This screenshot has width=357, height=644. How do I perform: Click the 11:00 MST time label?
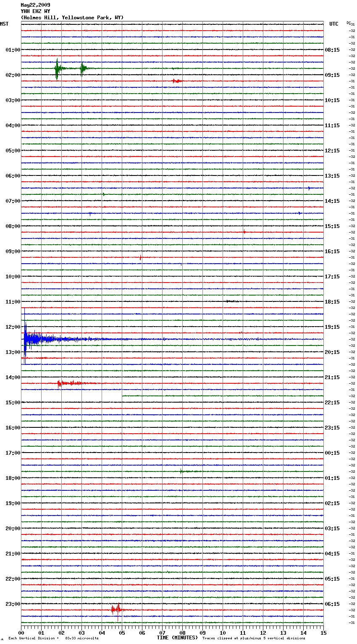13,302
